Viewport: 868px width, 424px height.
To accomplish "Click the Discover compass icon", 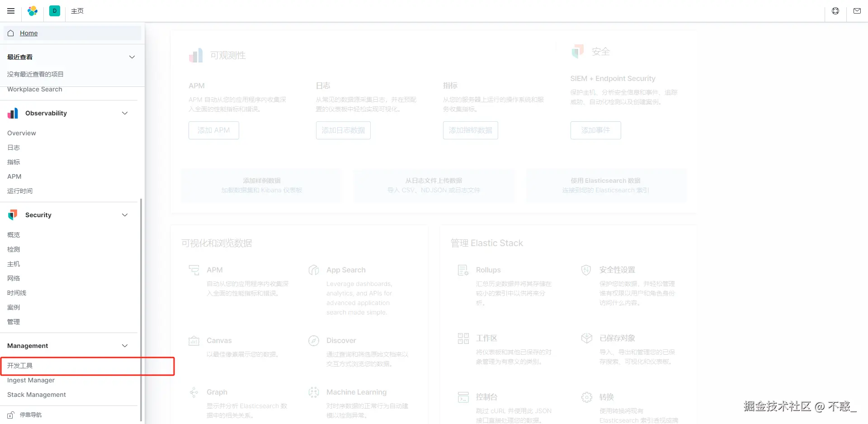I will tap(314, 341).
